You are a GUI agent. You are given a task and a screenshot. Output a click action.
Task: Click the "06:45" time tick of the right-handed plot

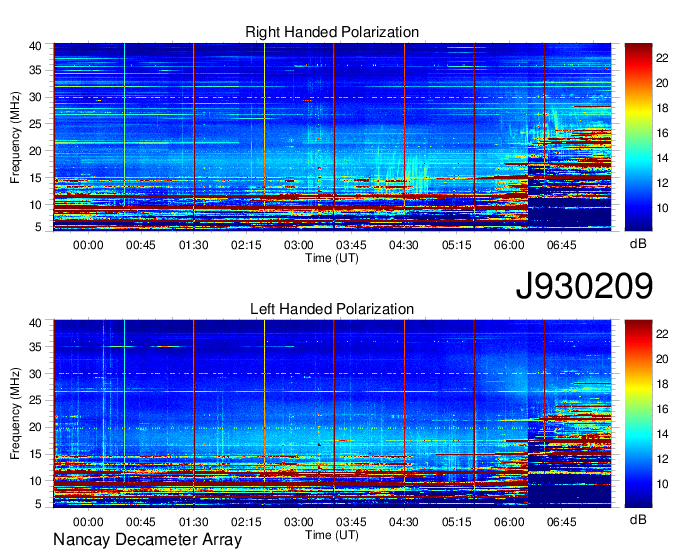tap(562, 245)
